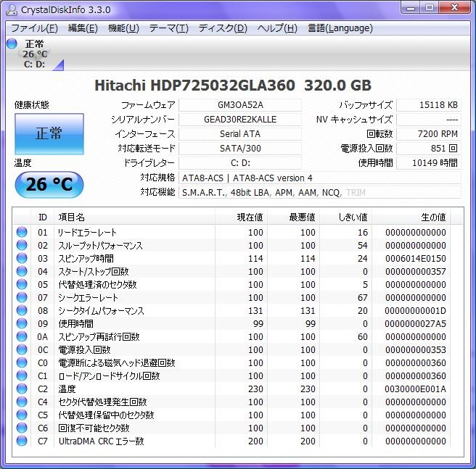Click the rotation field 7200 RPM
476x469 pixels.
(429, 134)
